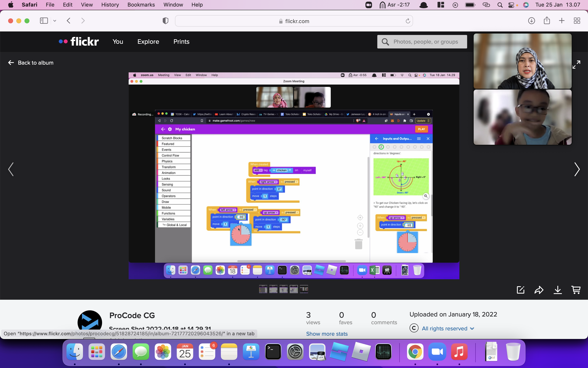The image size is (588, 368).
Task: Open the Apple menu
Action: [x=11, y=5]
